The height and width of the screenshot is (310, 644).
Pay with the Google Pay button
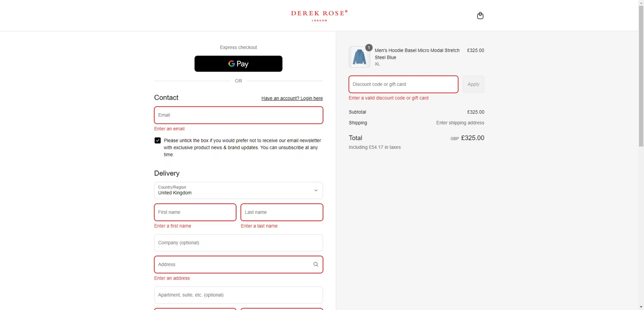click(x=238, y=64)
